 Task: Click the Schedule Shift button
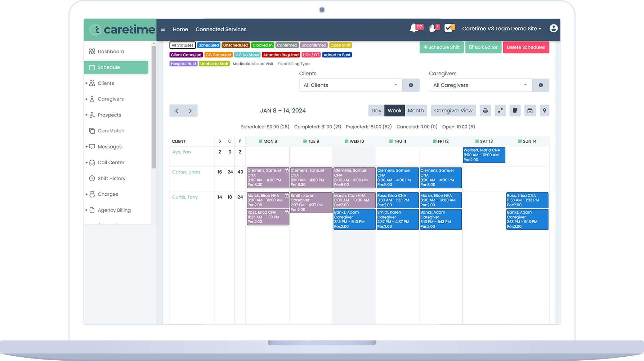tap(441, 47)
